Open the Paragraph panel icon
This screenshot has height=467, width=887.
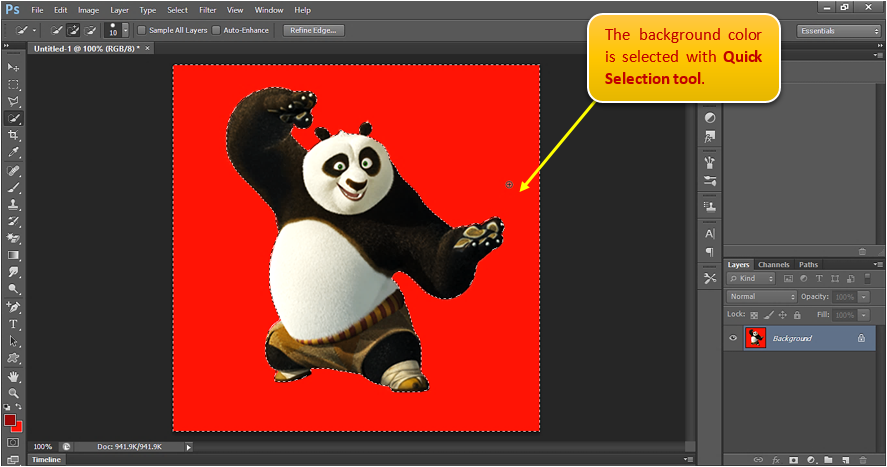[x=710, y=252]
